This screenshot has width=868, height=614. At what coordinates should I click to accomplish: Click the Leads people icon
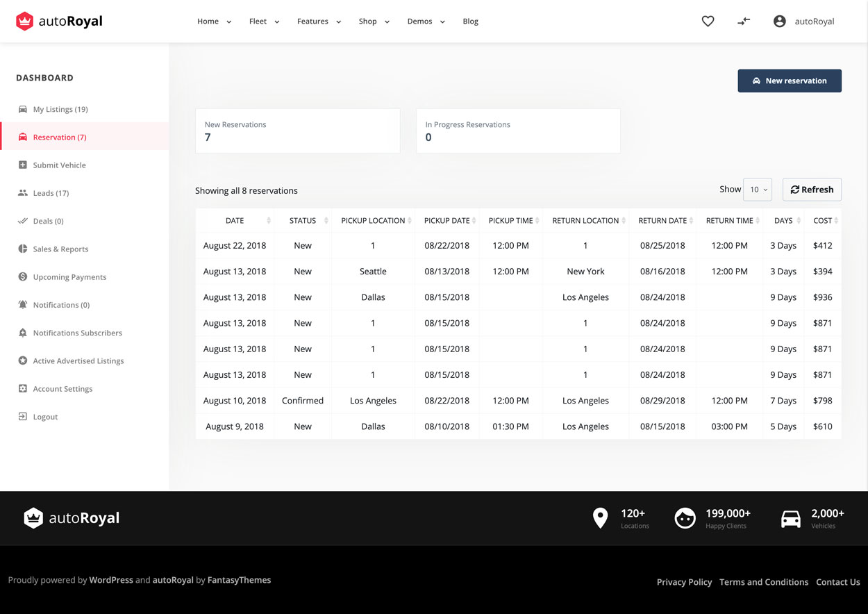(23, 192)
